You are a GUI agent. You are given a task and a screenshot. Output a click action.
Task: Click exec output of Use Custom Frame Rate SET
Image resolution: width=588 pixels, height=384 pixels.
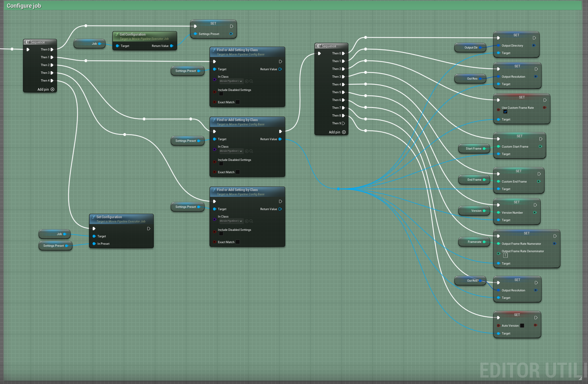click(x=545, y=100)
